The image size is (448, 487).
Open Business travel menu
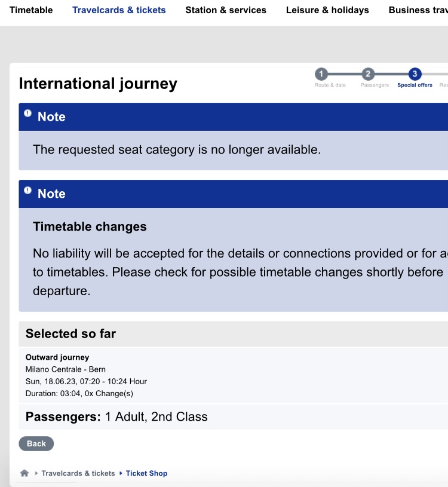point(418,10)
